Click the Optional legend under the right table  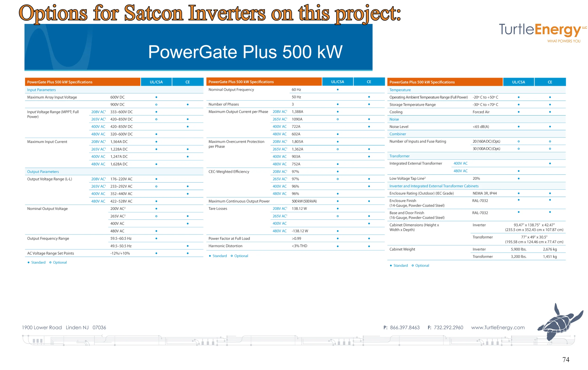420,266
